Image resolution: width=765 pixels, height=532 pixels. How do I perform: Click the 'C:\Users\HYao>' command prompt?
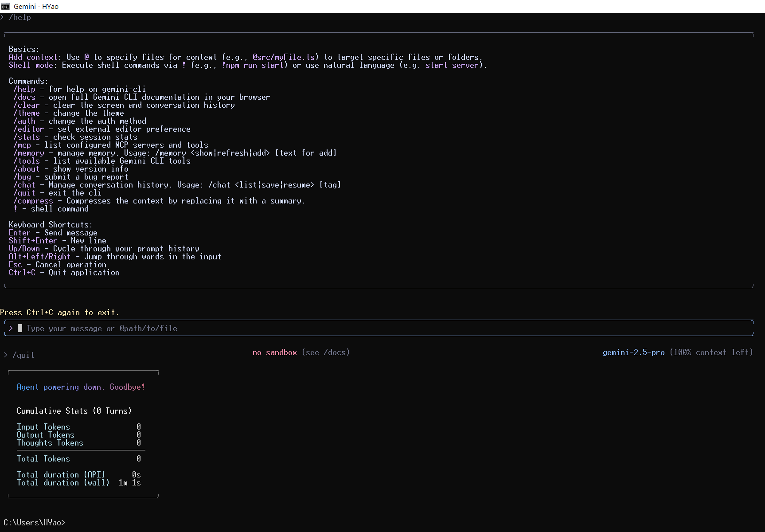pos(35,523)
